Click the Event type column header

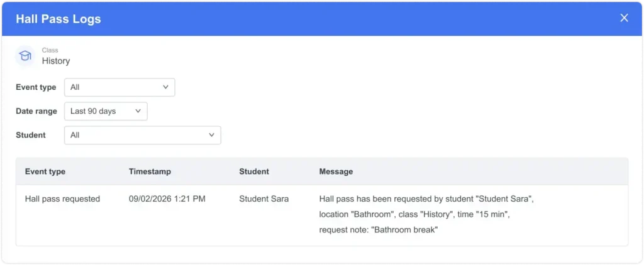45,171
